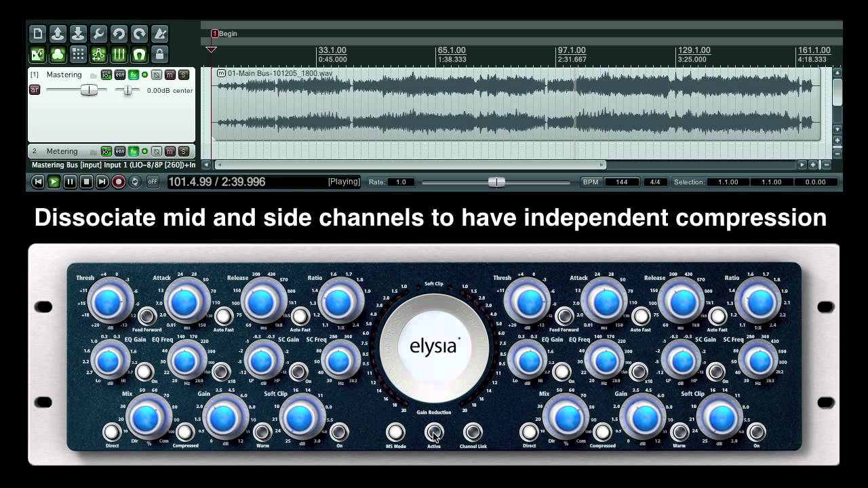The image size is (868, 488).
Task: Mute the Metering track
Action: tap(170, 151)
